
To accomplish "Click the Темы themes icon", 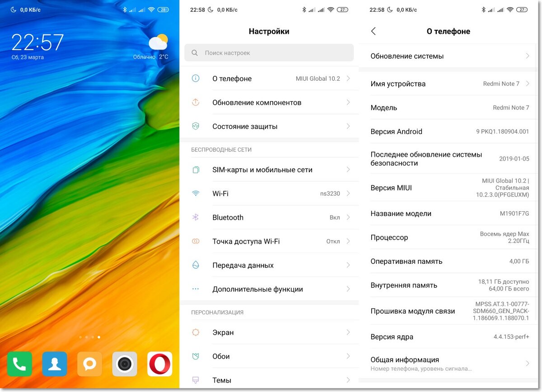I will point(196,380).
